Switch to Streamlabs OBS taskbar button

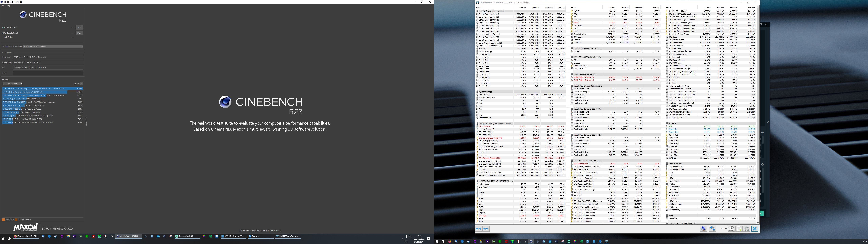pyautogui.click(x=187, y=236)
